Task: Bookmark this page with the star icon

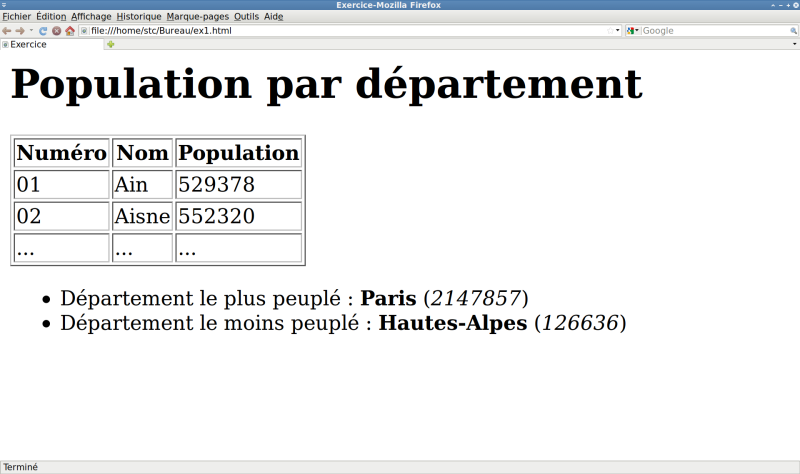Action: pos(610,31)
